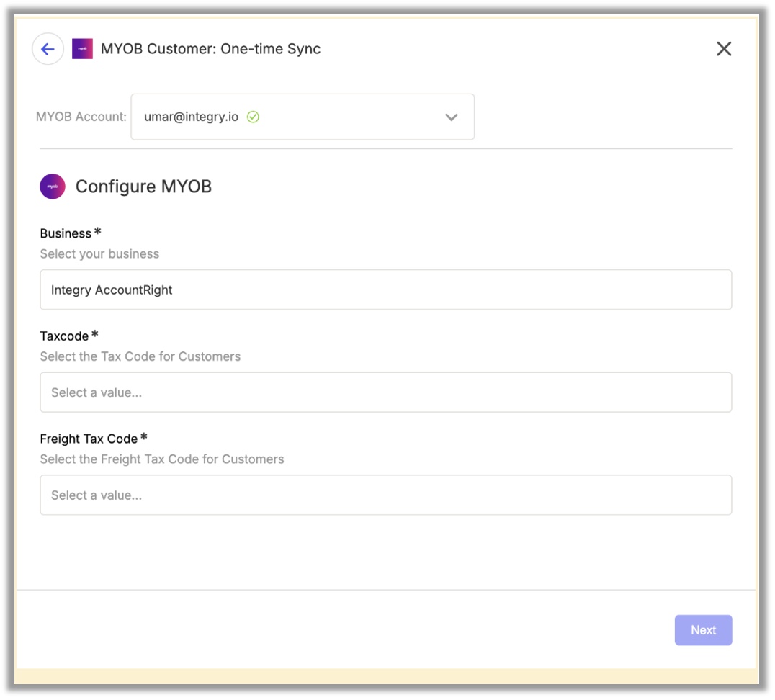The width and height of the screenshot is (775, 700).
Task: Click the Configure MYOB heading
Action: point(143,187)
